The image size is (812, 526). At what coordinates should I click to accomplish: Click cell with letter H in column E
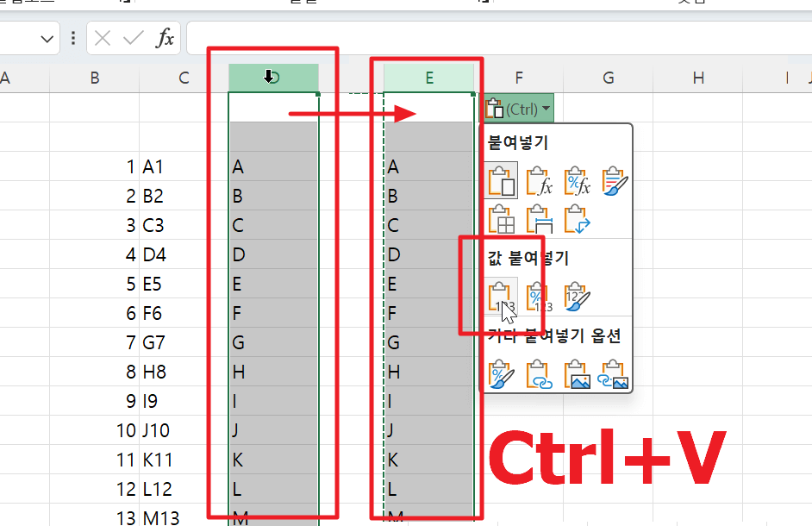pyautogui.click(x=428, y=372)
